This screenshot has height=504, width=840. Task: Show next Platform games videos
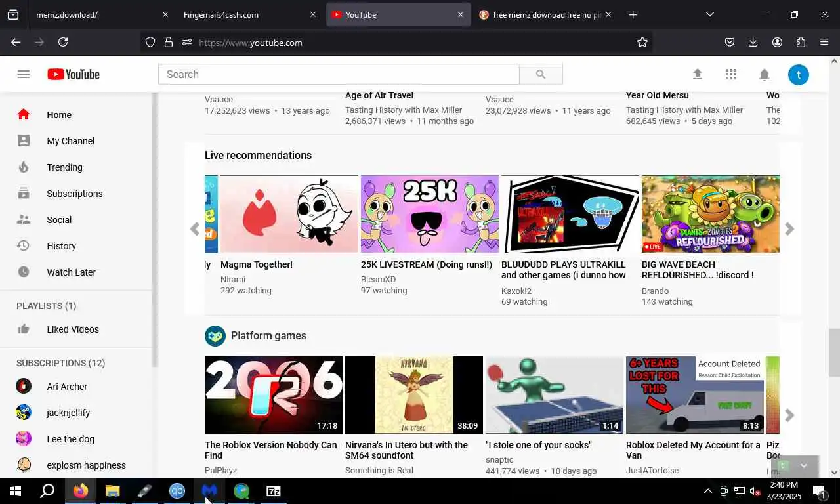[x=789, y=415]
